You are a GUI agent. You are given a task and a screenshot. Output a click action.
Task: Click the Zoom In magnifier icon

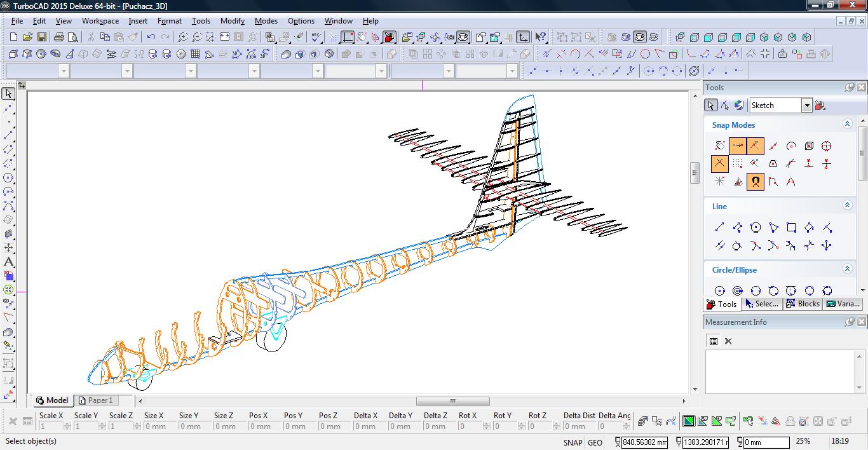tap(183, 37)
